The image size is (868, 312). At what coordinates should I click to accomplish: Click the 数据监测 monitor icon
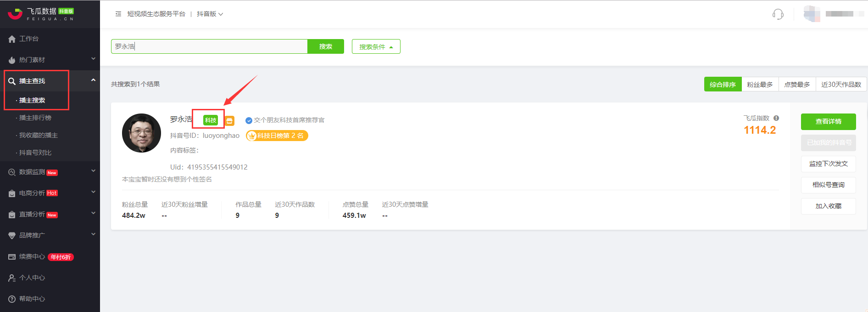pyautogui.click(x=12, y=172)
